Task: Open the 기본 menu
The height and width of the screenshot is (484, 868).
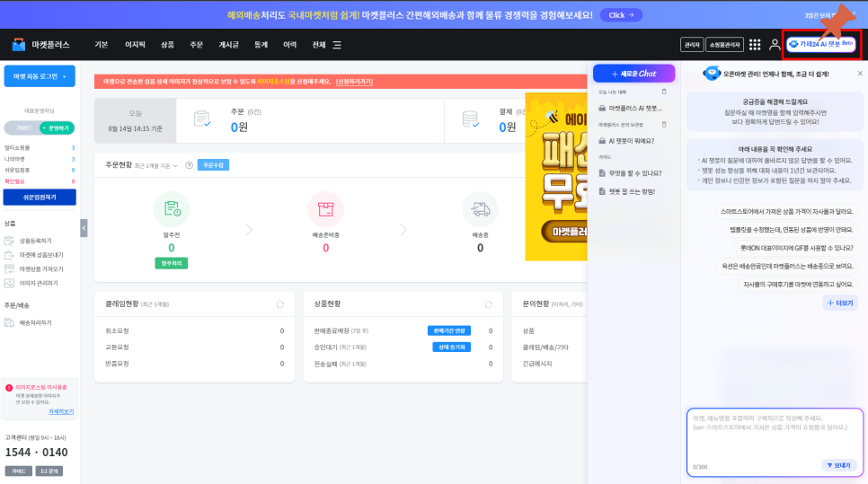Action: pos(102,45)
